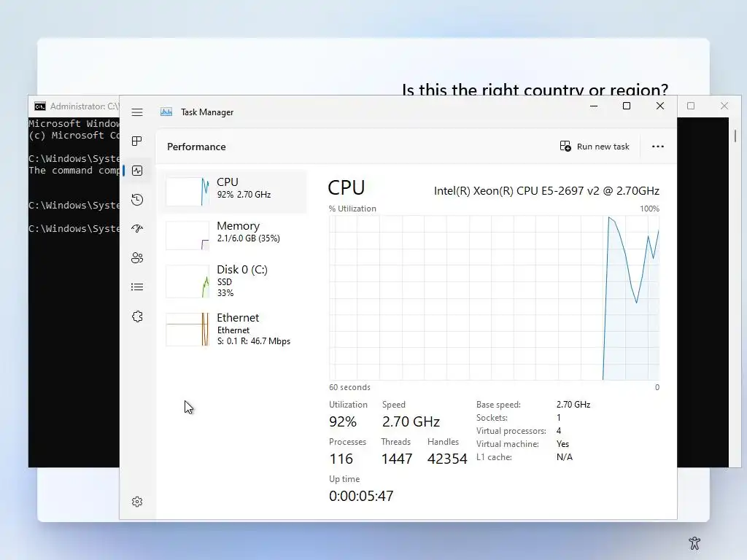This screenshot has height=560, width=747.
Task: Maximize the Task Manager window
Action: 627,106
